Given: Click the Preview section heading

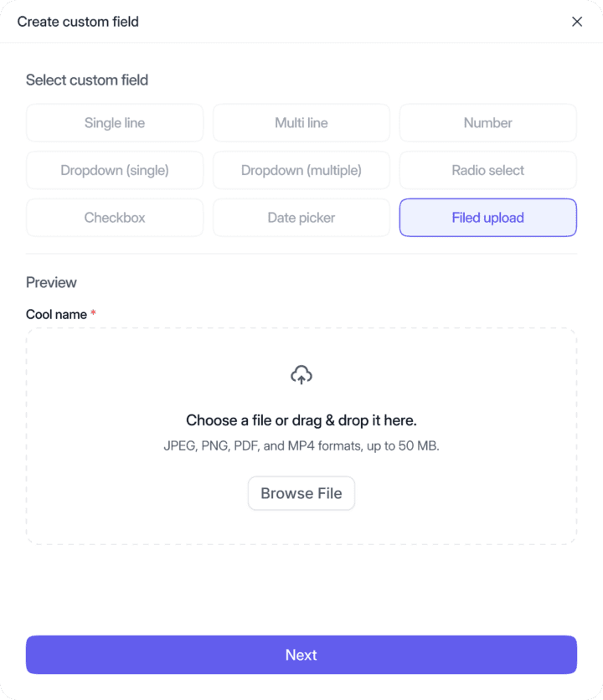Looking at the screenshot, I should tap(51, 282).
